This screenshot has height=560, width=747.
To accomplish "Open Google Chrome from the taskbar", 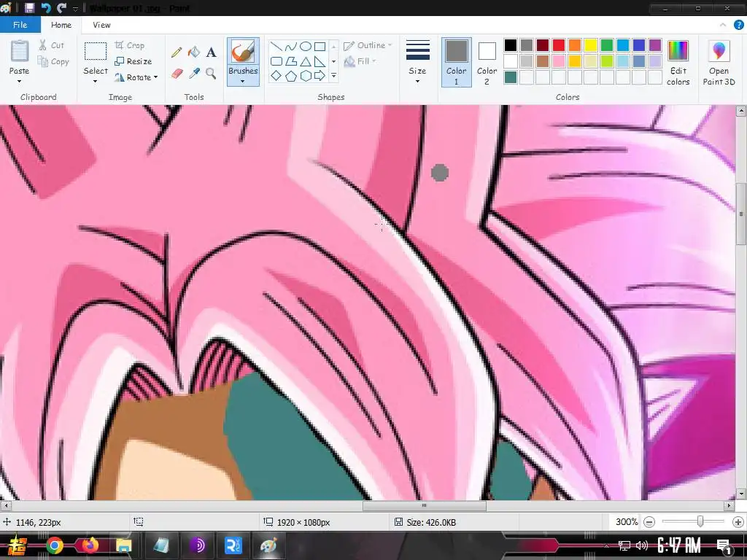I will tap(55, 545).
